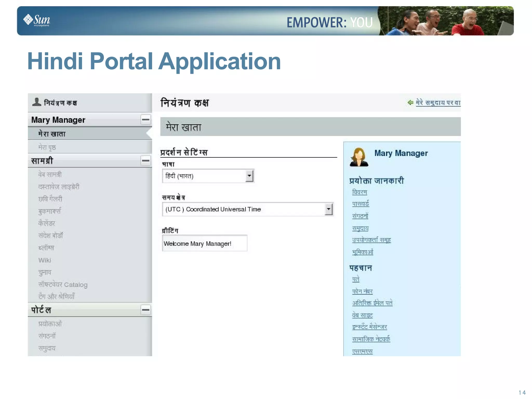Open संगठनों under पोर्टल in the sidebar
This screenshot has width=532, height=399.
(47, 336)
